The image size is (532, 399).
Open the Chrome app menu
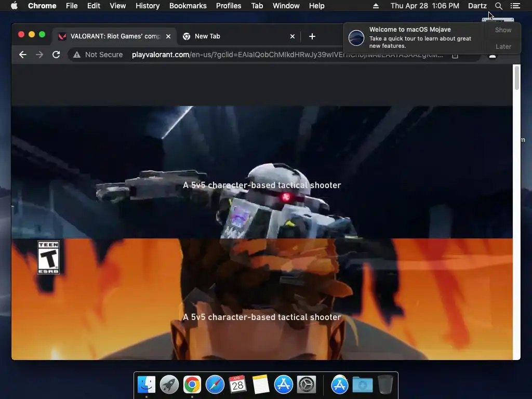[x=42, y=6]
